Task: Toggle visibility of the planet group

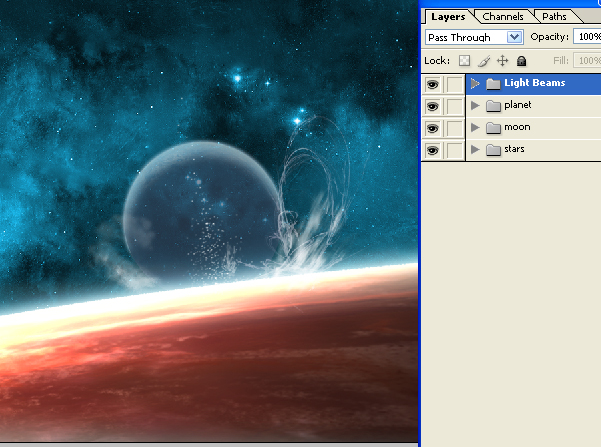Action: coord(432,106)
